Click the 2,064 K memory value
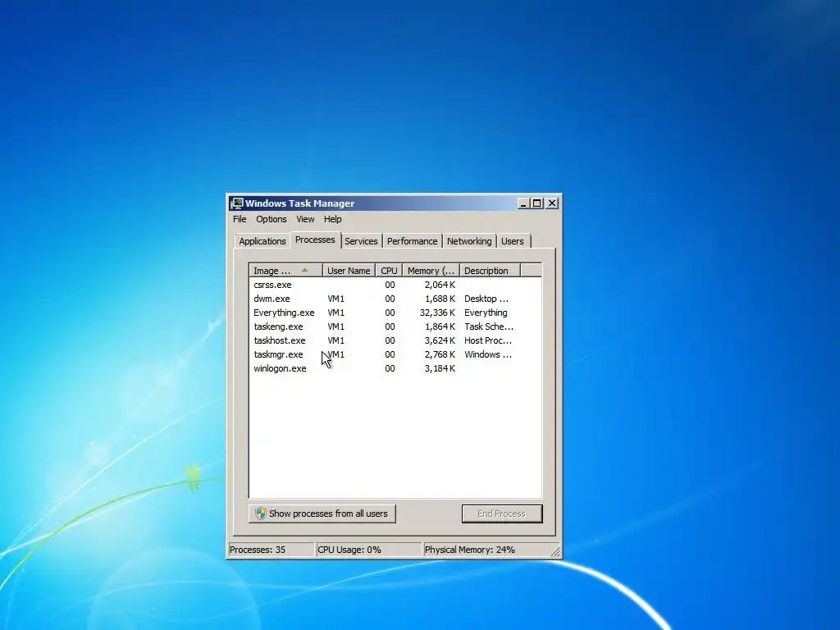 [x=440, y=285]
